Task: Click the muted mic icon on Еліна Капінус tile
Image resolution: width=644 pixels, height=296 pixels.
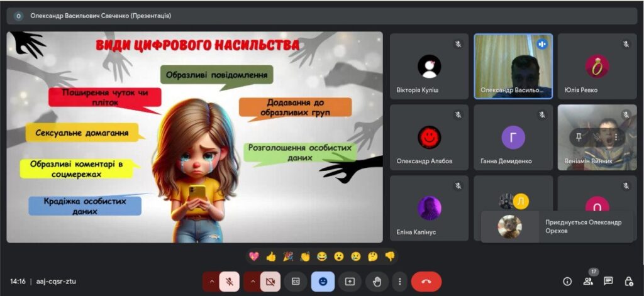Action: [x=458, y=186]
